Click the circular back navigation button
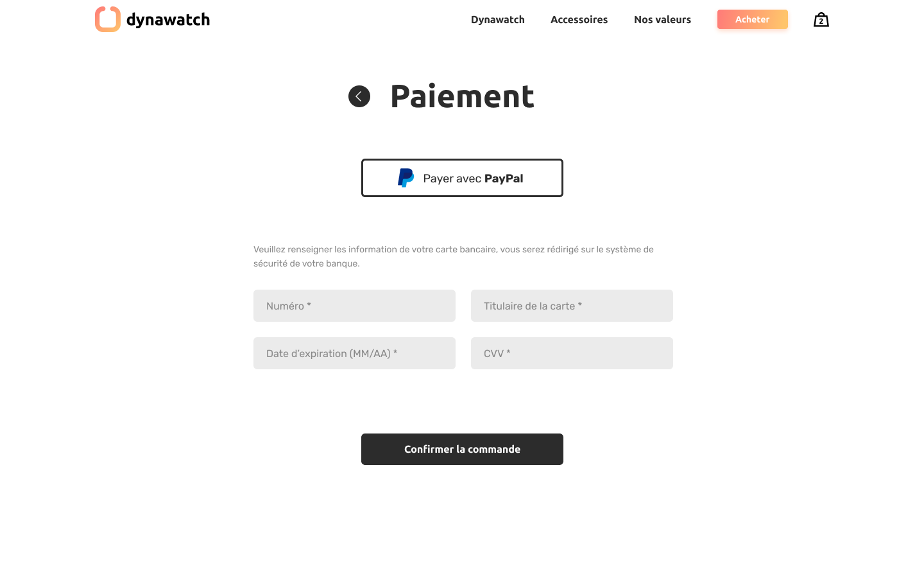924x578 pixels. [x=359, y=96]
